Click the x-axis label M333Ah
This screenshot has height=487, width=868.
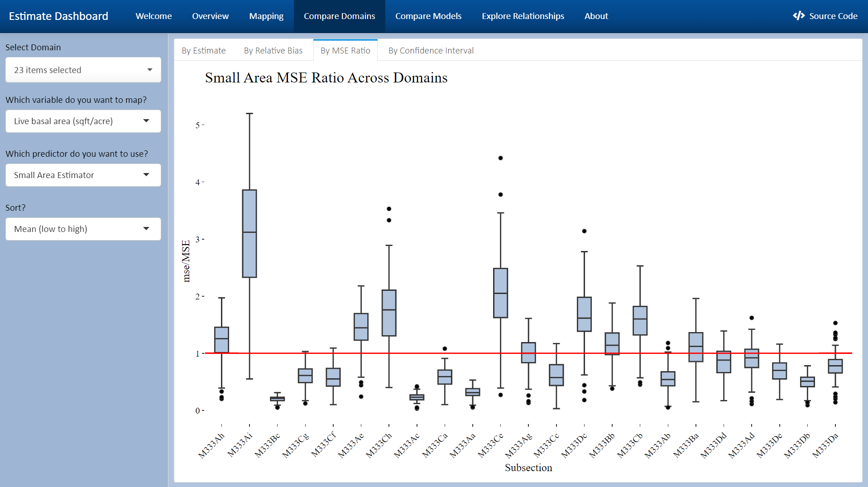(211, 446)
